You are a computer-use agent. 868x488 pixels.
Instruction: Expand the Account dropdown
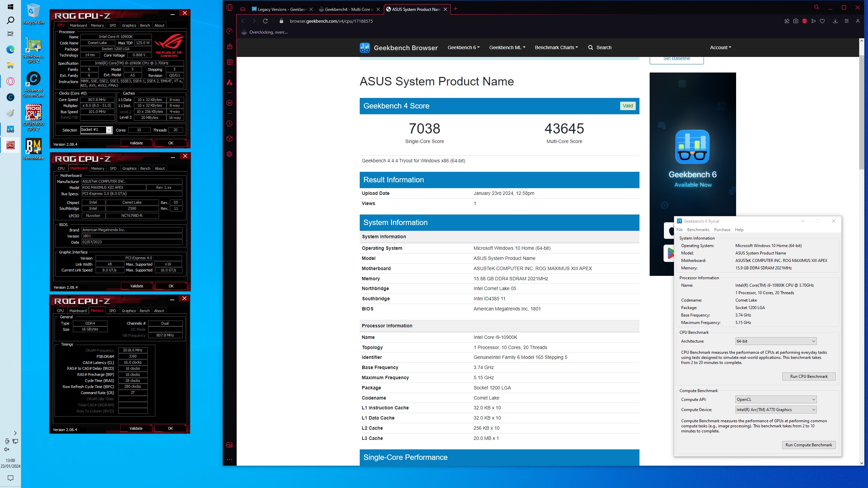(721, 47)
